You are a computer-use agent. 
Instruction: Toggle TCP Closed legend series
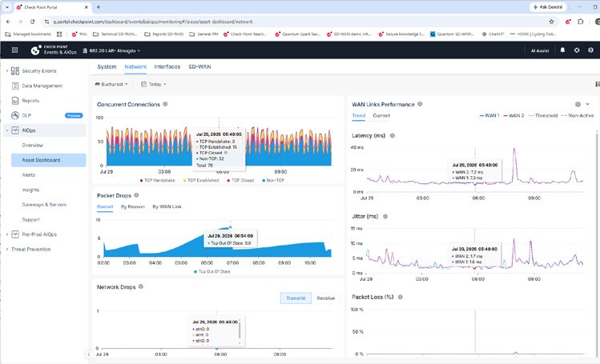click(x=240, y=180)
